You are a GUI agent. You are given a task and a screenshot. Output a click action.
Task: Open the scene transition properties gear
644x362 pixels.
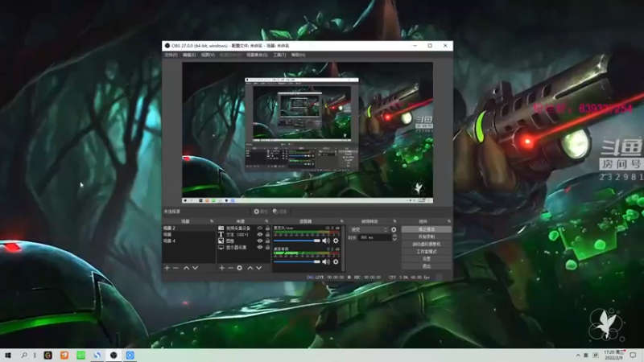(x=394, y=229)
